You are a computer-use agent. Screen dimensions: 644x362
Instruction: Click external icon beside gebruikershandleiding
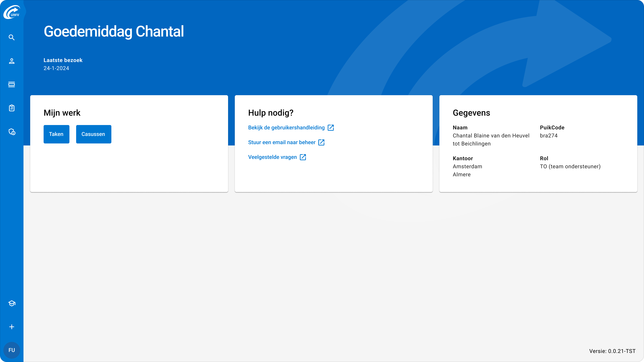[331, 128]
